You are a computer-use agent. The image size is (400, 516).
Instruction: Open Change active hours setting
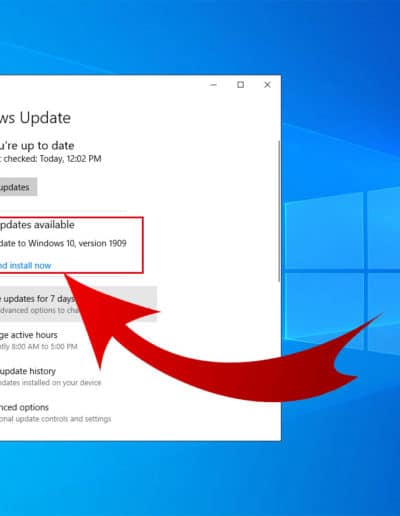(29, 335)
